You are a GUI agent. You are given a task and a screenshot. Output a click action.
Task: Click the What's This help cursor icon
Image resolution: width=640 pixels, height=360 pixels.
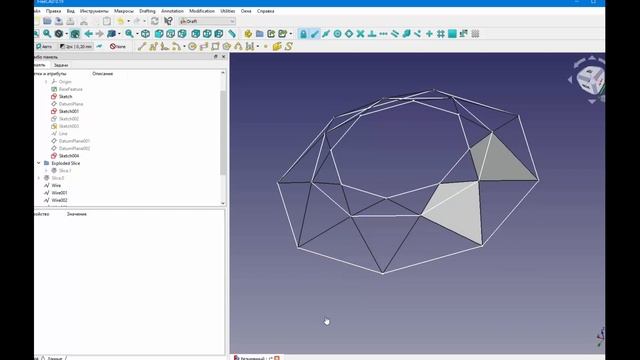click(168, 21)
